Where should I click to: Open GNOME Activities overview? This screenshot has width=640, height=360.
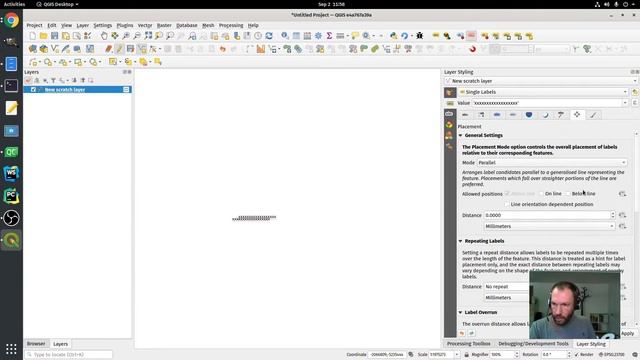tap(14, 4)
